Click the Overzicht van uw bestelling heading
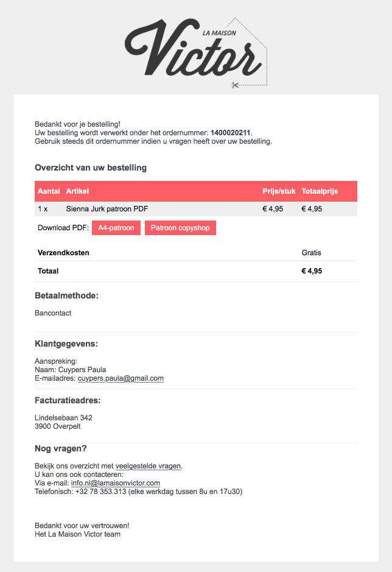The width and height of the screenshot is (392, 572). pyautogui.click(x=91, y=168)
